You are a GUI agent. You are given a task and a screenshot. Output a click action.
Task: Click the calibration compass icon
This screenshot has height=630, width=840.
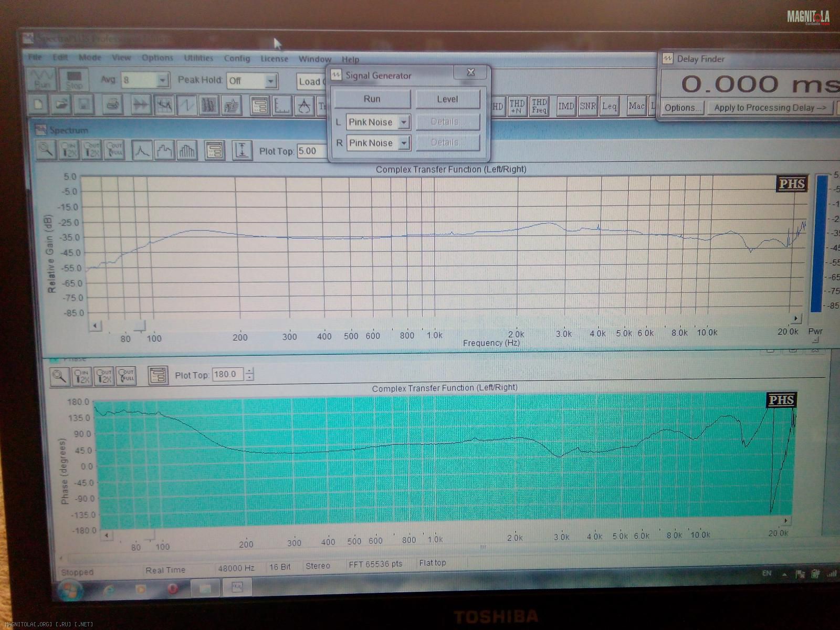(x=304, y=107)
